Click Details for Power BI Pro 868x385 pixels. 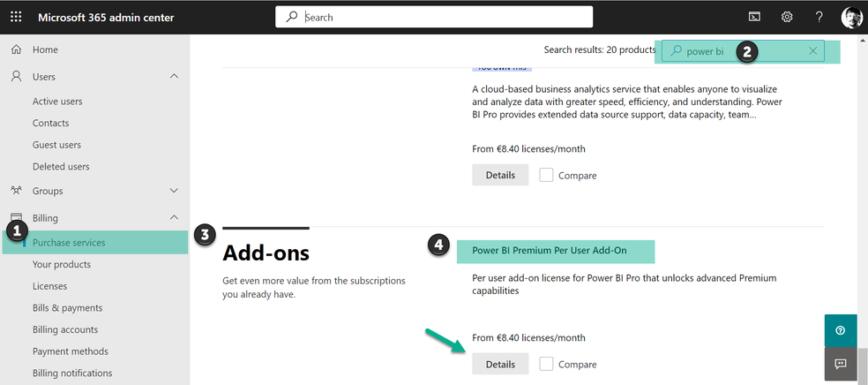click(500, 175)
